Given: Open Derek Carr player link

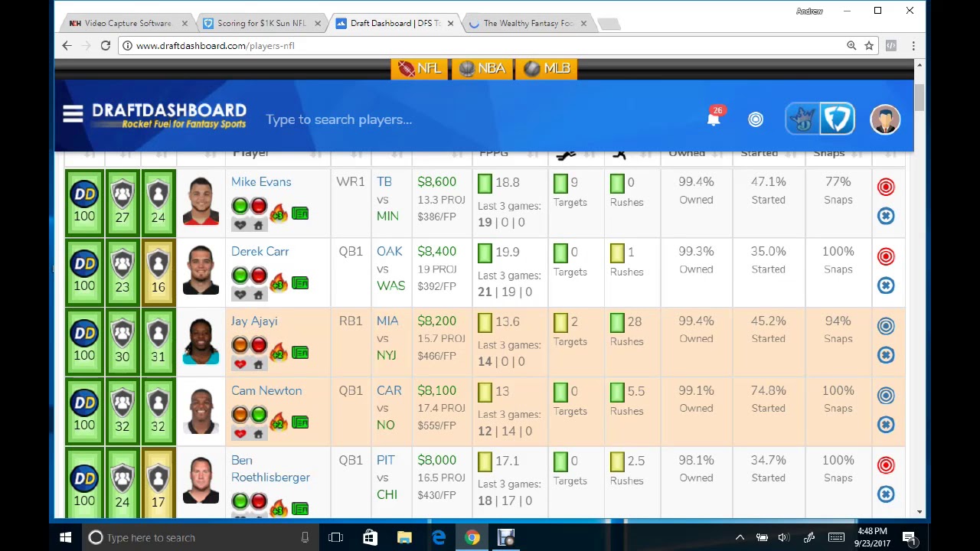Looking at the screenshot, I should 260,252.
